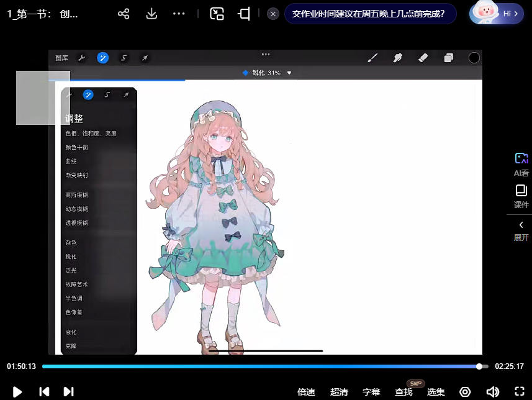Expand the 展开 side panel
Screen dimensions: 532x400
click(521, 230)
